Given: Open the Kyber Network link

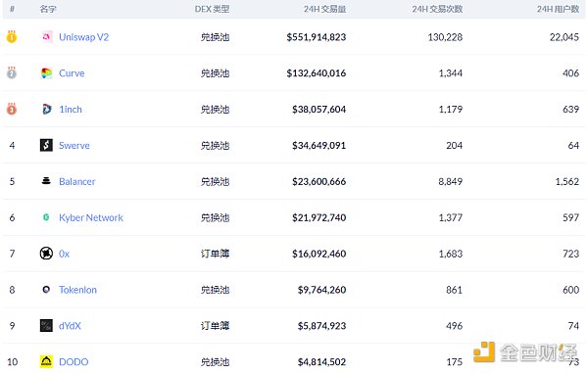Looking at the screenshot, I should (x=91, y=217).
